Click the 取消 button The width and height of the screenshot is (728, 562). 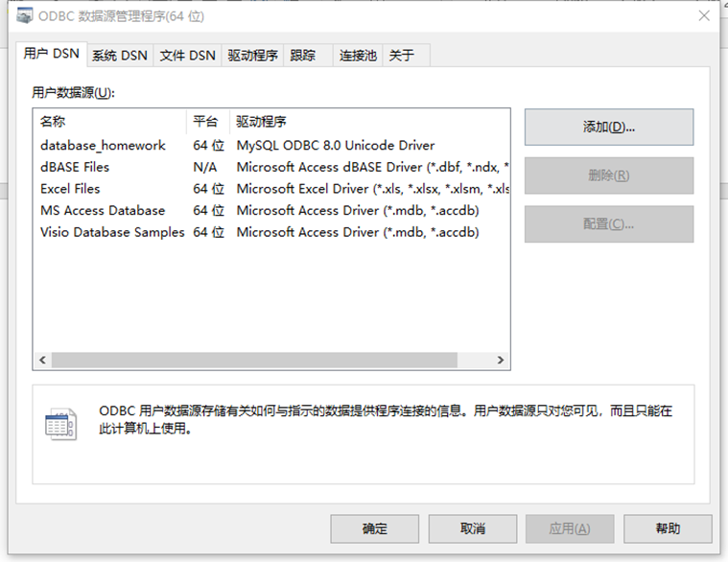point(473,528)
